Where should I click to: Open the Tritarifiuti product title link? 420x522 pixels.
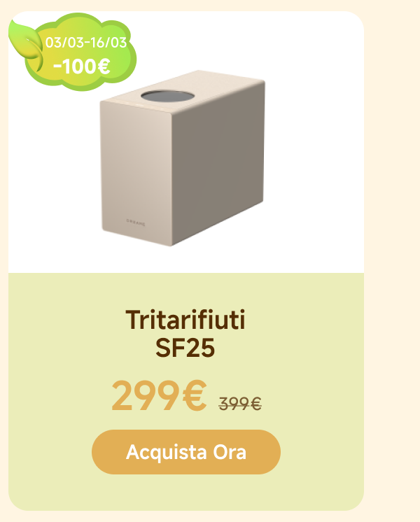click(185, 320)
